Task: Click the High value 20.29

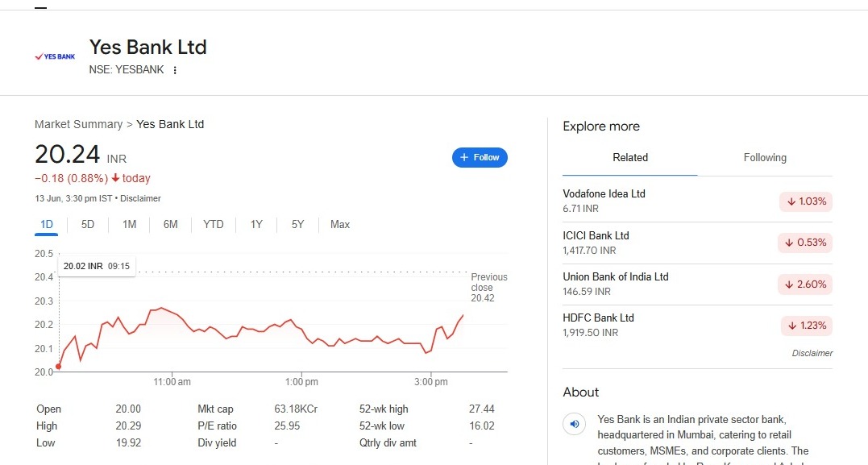Action: (x=128, y=426)
